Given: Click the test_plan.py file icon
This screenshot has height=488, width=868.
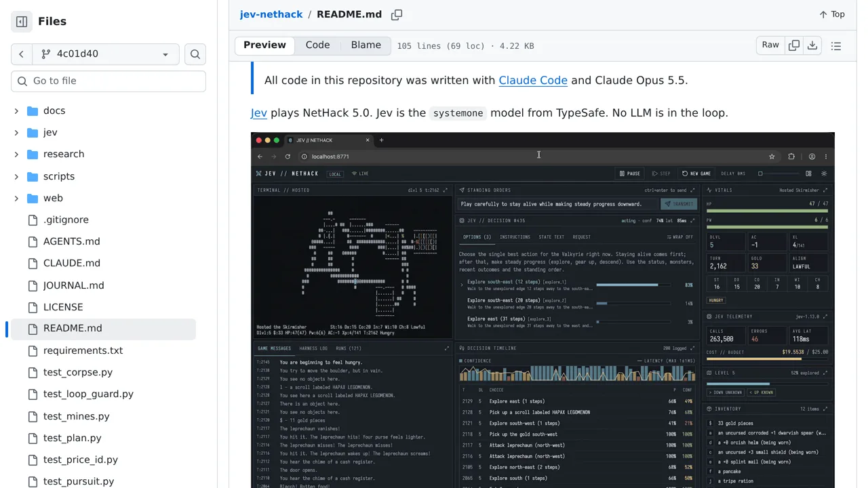Looking at the screenshot, I should (33, 438).
